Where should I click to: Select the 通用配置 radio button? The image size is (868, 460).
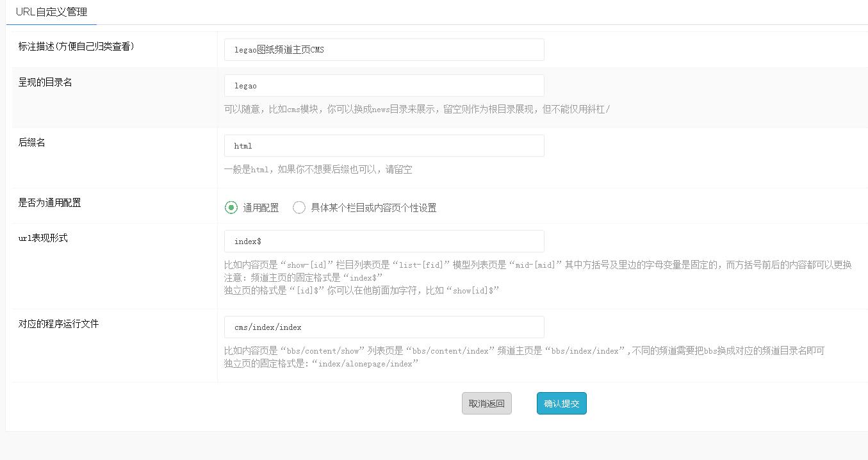tap(231, 208)
